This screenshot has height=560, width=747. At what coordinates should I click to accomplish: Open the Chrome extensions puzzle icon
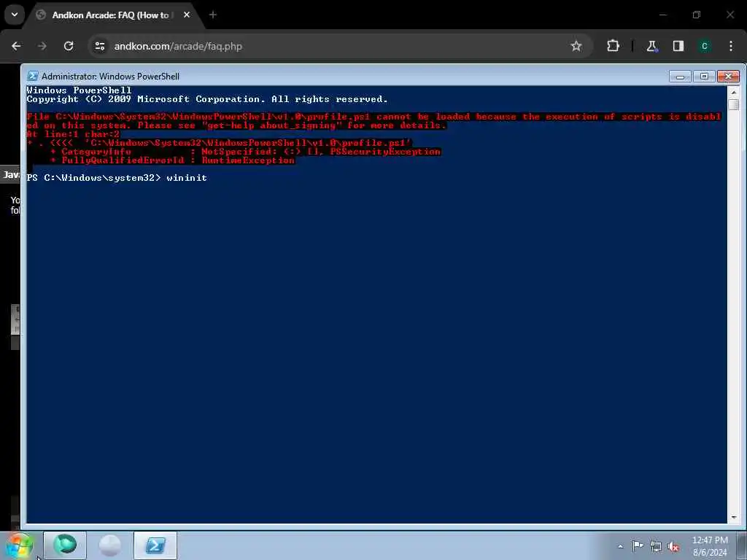click(x=613, y=46)
